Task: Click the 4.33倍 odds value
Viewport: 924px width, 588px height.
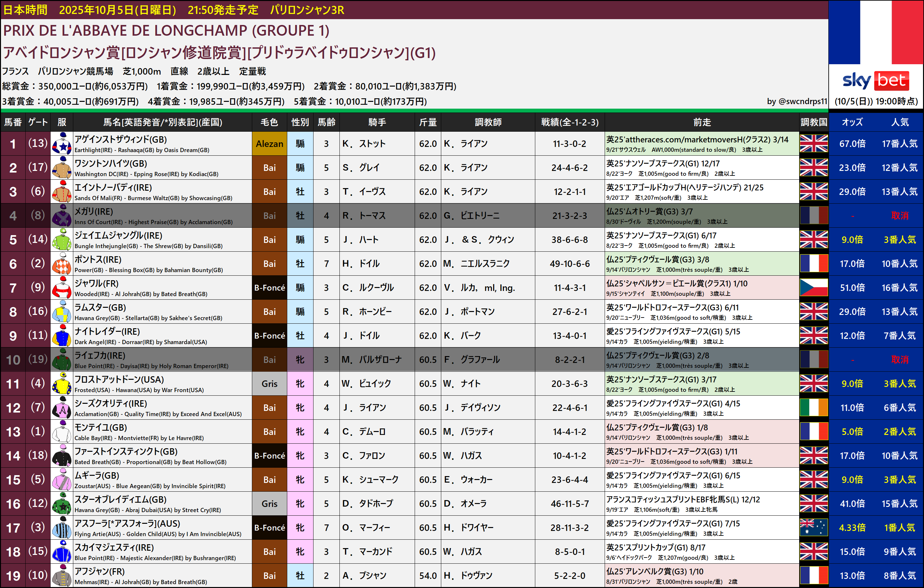Action: (x=852, y=527)
